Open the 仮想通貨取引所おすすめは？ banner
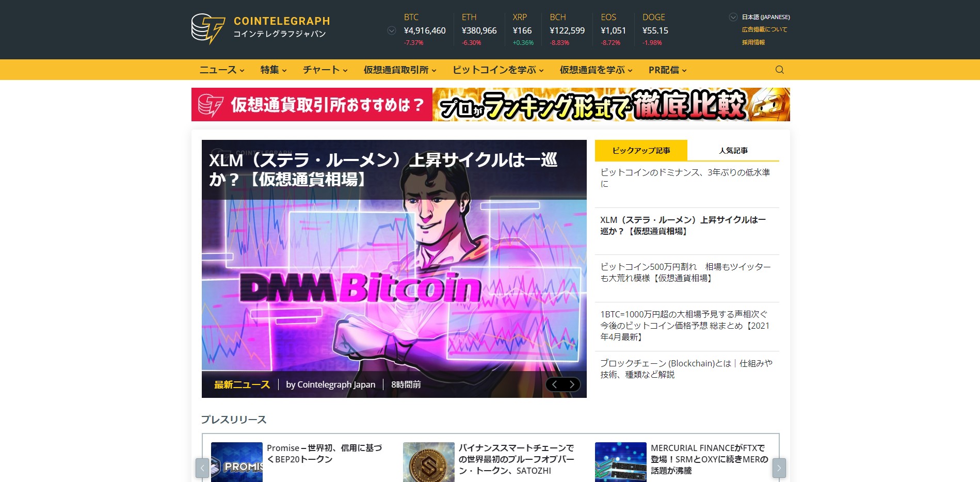 490,104
